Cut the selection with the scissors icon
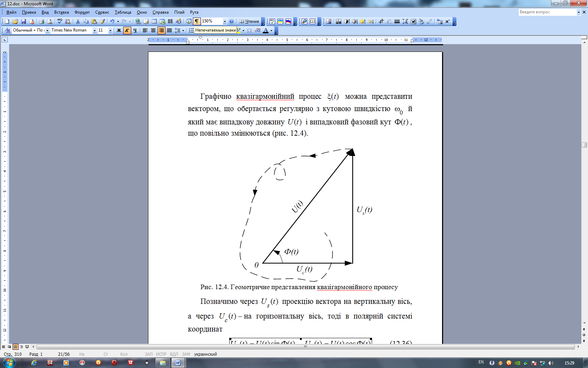 [78, 21]
